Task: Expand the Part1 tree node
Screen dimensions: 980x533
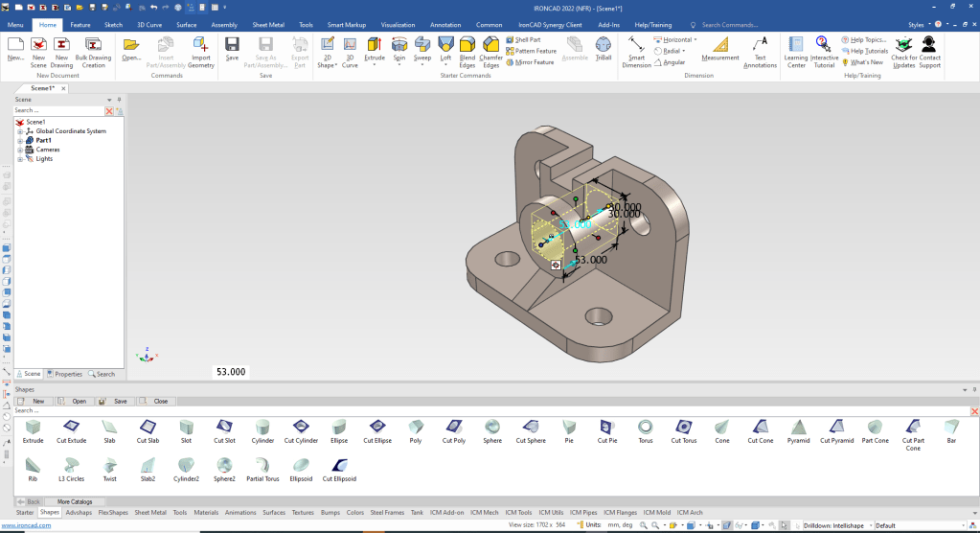Action: [19, 140]
